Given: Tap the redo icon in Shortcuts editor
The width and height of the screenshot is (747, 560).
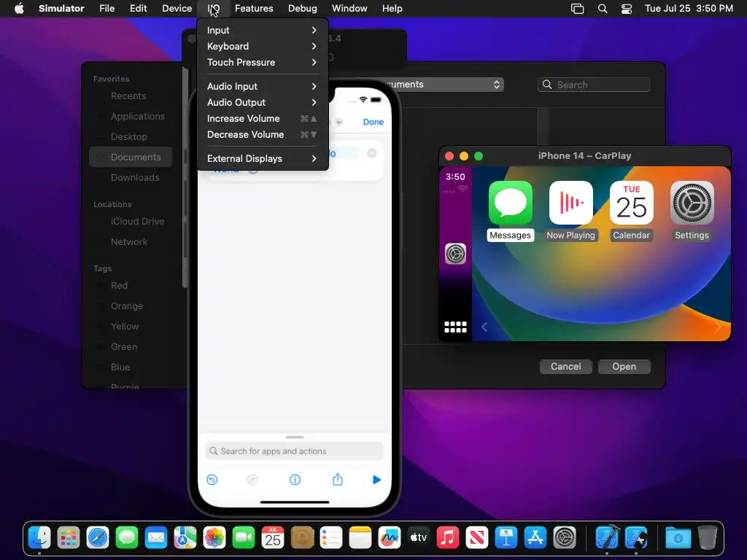Looking at the screenshot, I should pos(252,480).
